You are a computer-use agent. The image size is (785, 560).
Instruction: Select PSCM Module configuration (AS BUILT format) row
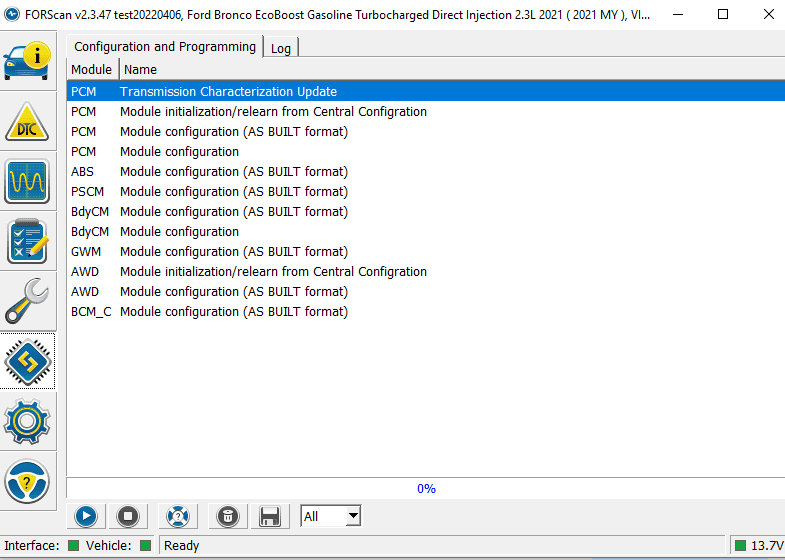click(x=426, y=192)
